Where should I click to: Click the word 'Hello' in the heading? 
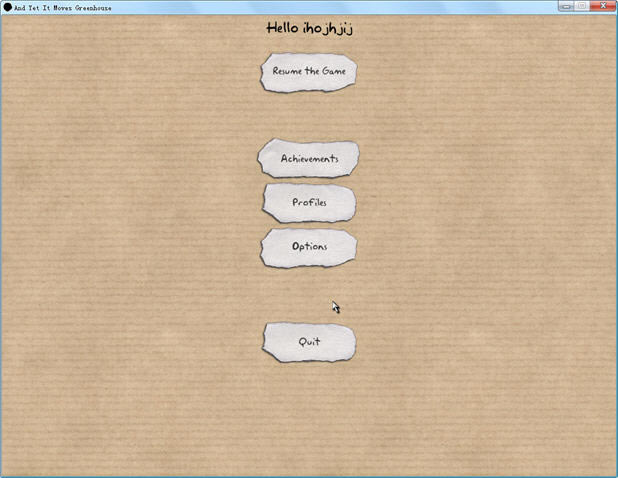(x=283, y=28)
